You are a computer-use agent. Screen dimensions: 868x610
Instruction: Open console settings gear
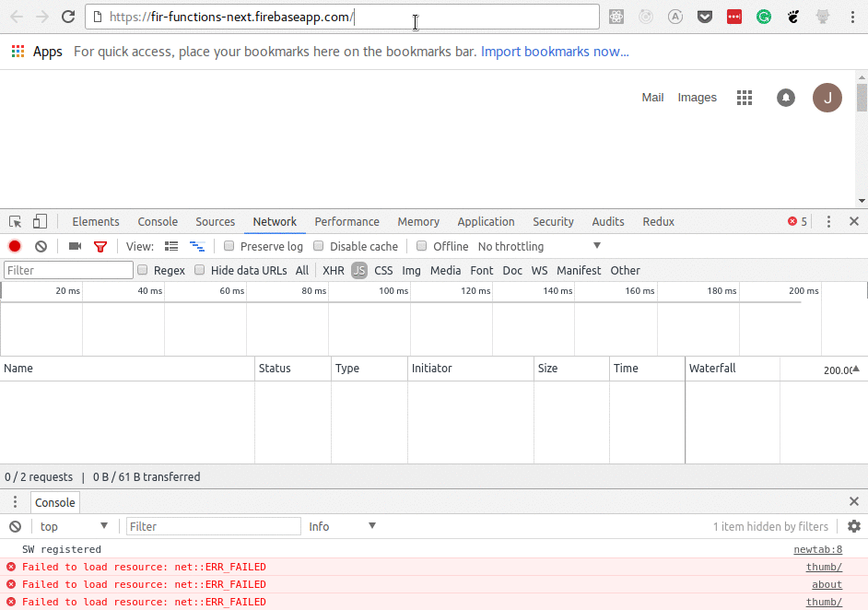coord(854,526)
